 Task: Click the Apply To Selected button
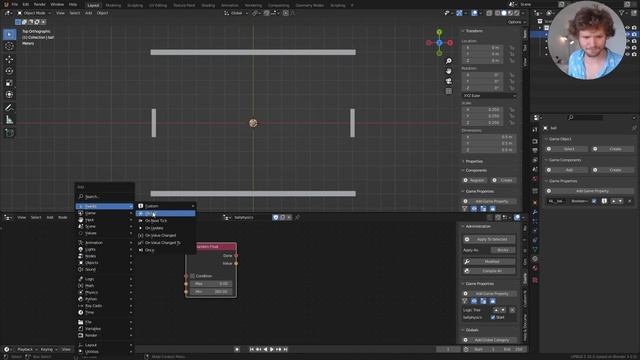coord(489,239)
